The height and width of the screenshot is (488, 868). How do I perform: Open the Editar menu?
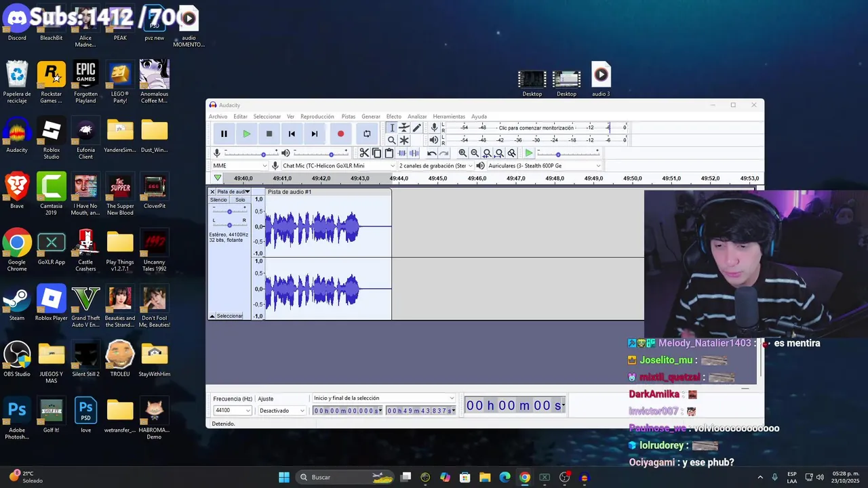pyautogui.click(x=241, y=117)
